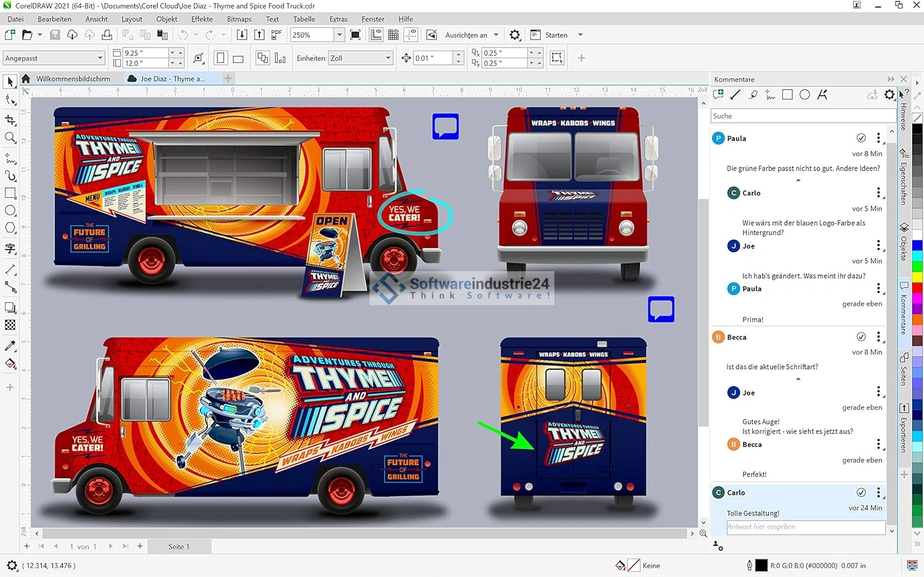Open the Effekte menu
The image size is (924, 577).
(x=201, y=19)
